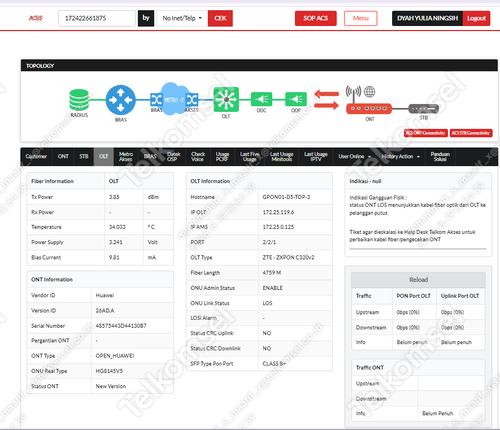Screen dimensions: 500x430
Task: Switch to the STB tab
Action: click(x=84, y=156)
